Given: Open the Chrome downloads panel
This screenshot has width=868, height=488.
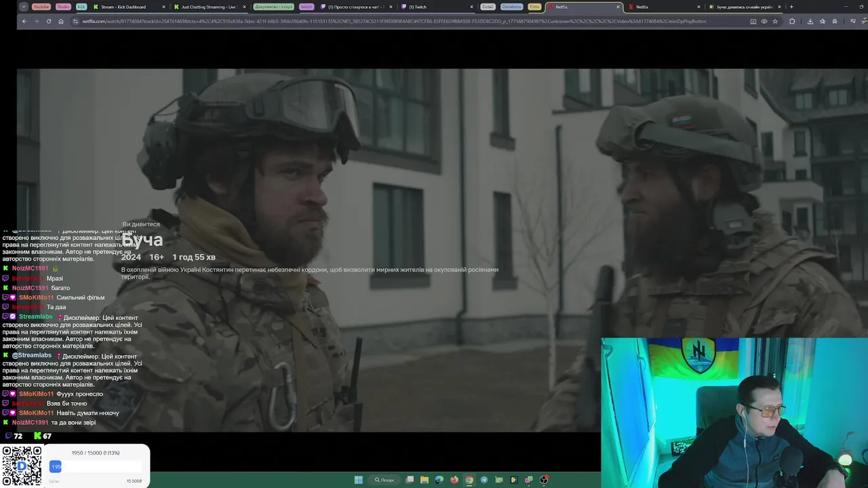Looking at the screenshot, I should point(810,21).
